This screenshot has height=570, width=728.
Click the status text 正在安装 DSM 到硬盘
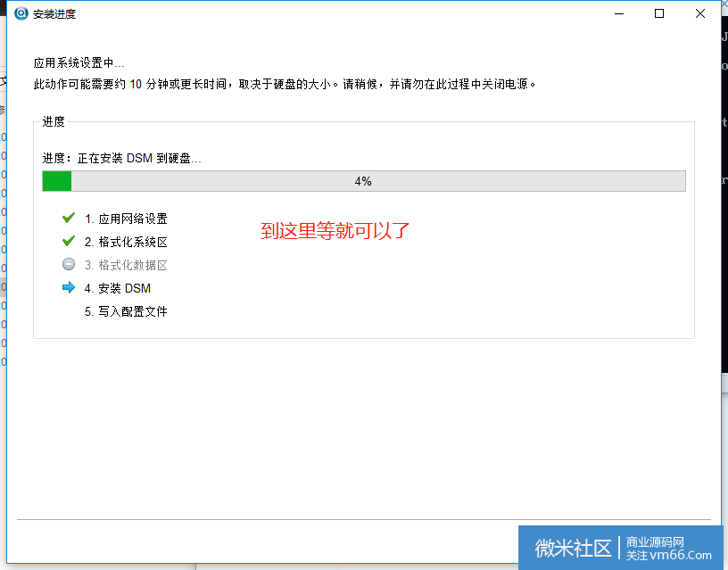pos(139,158)
